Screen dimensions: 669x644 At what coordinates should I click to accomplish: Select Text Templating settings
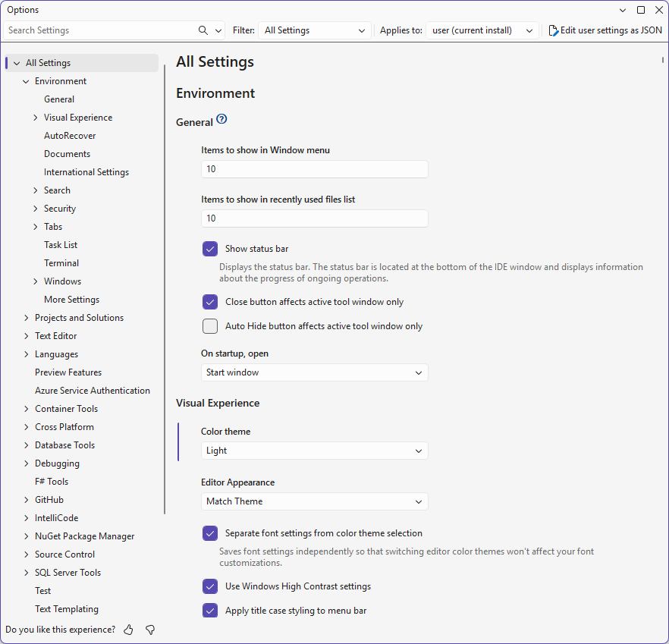pos(67,609)
